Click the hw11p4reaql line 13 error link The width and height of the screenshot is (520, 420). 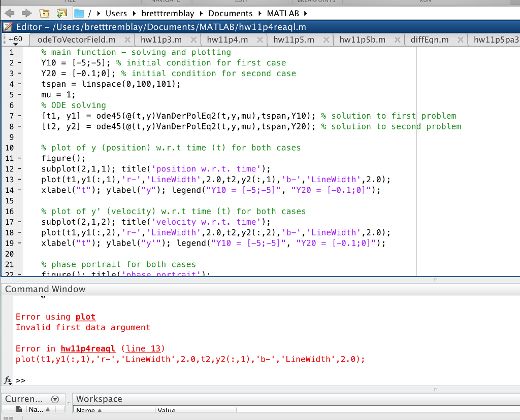point(88,348)
